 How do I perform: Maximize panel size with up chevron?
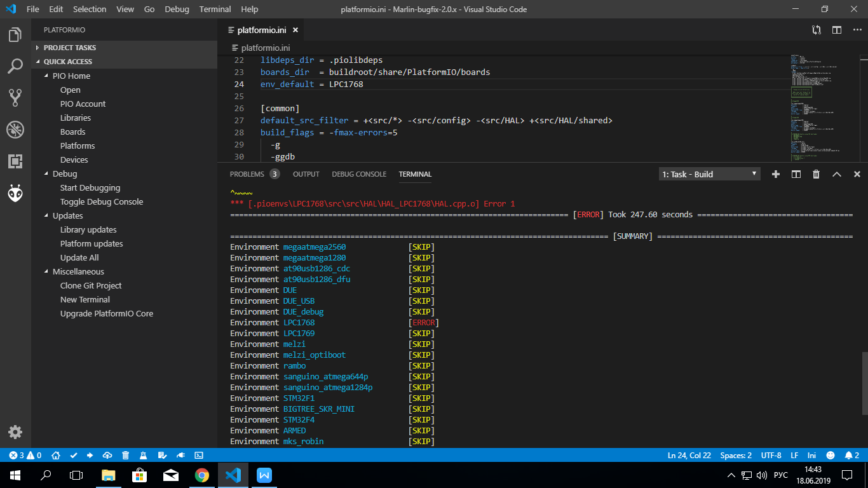point(837,174)
